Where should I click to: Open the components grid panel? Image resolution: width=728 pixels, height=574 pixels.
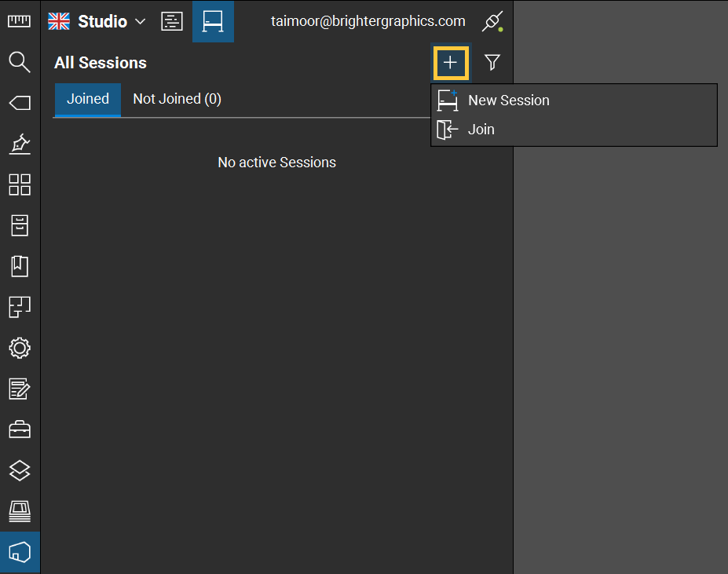click(x=19, y=185)
